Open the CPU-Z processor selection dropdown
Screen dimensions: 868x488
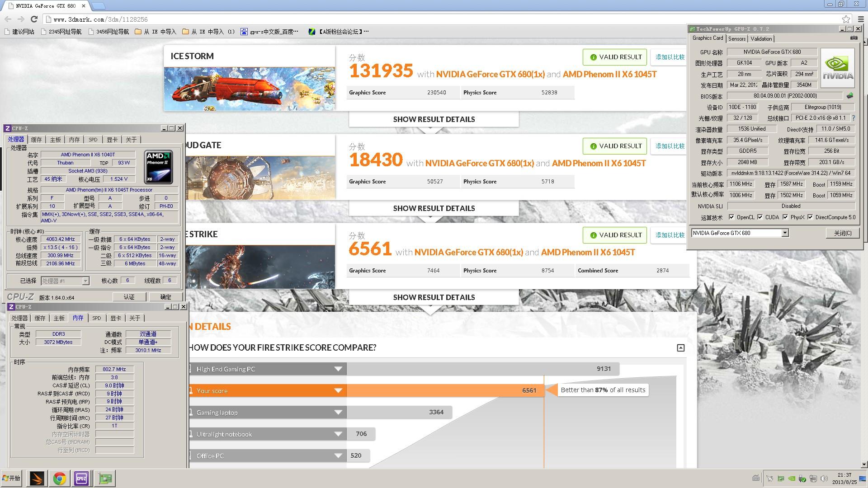pos(85,281)
